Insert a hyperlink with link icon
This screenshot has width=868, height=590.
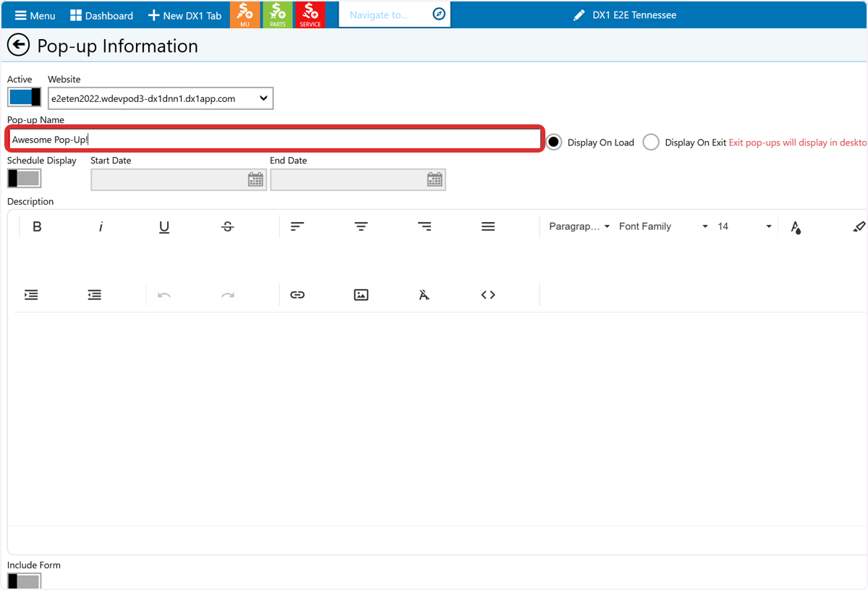click(297, 295)
